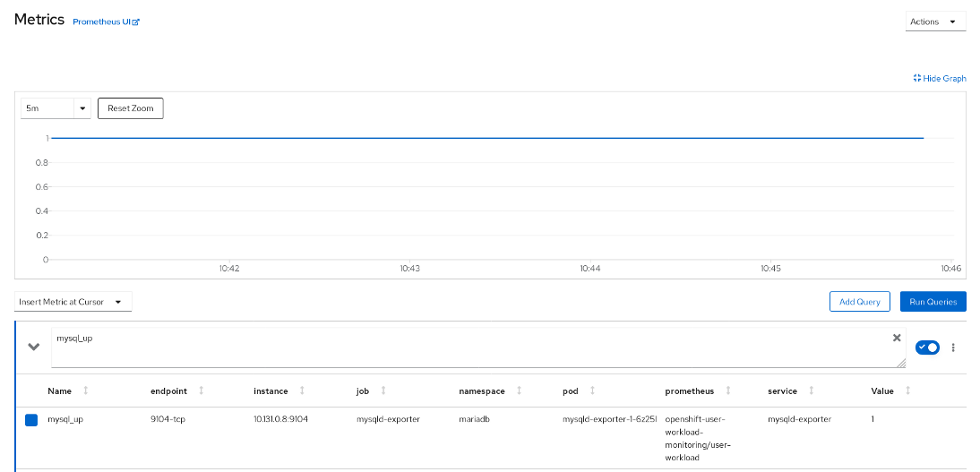
Task: Sort table by endpoint column arrows
Action: click(202, 390)
